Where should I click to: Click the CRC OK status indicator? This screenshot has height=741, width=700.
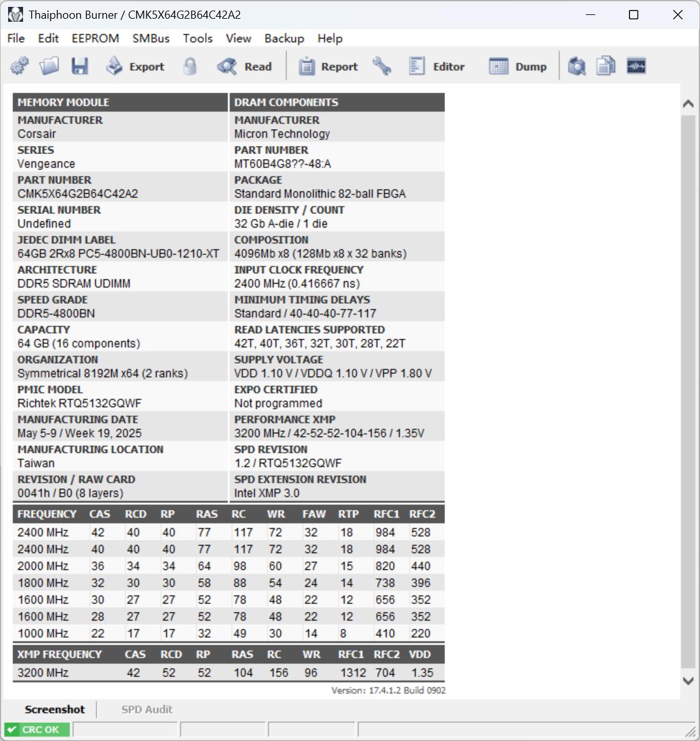point(37,730)
